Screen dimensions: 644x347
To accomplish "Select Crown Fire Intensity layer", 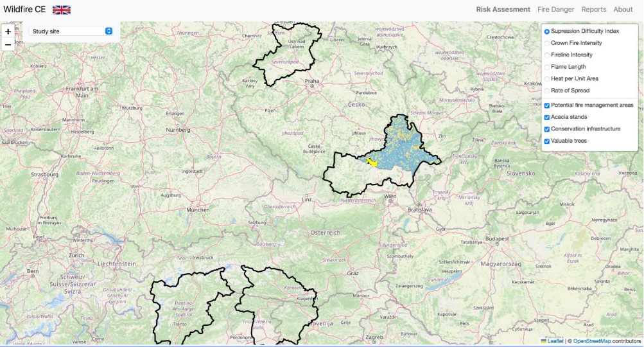I will point(547,43).
